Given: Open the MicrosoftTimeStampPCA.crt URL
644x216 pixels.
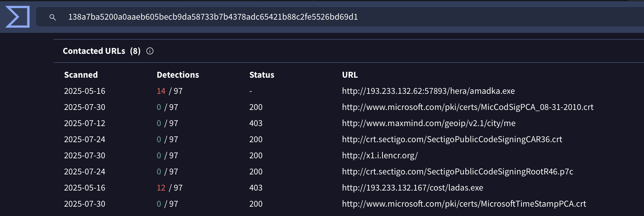Looking at the screenshot, I should [464, 204].
